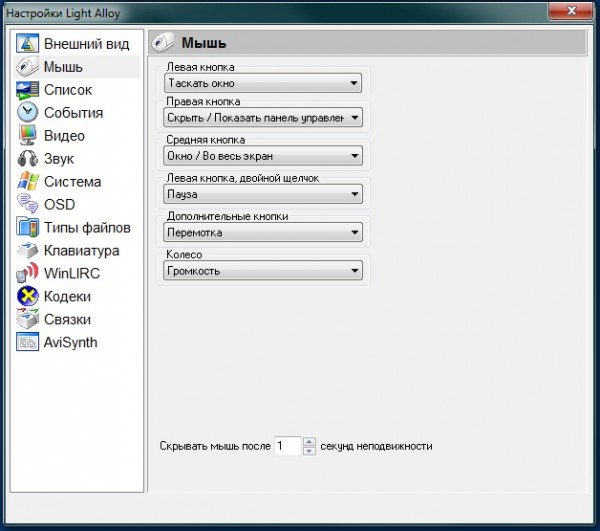Close the Настройки Light Alloy window
600x531 pixels.
[571, 11]
